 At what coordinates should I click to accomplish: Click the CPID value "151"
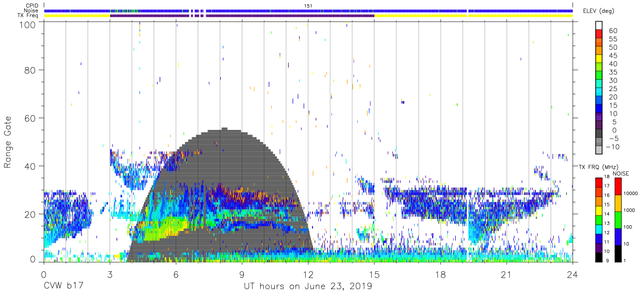308,5
